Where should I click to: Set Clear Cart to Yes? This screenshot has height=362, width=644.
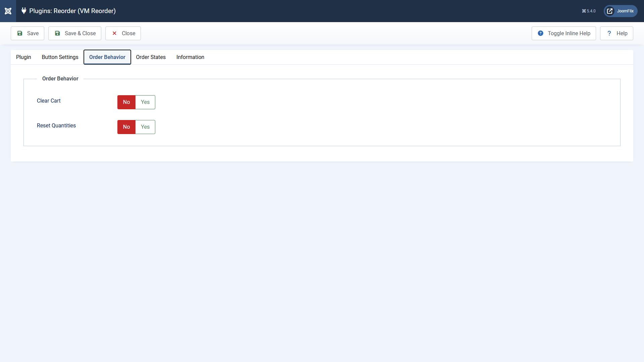145,102
